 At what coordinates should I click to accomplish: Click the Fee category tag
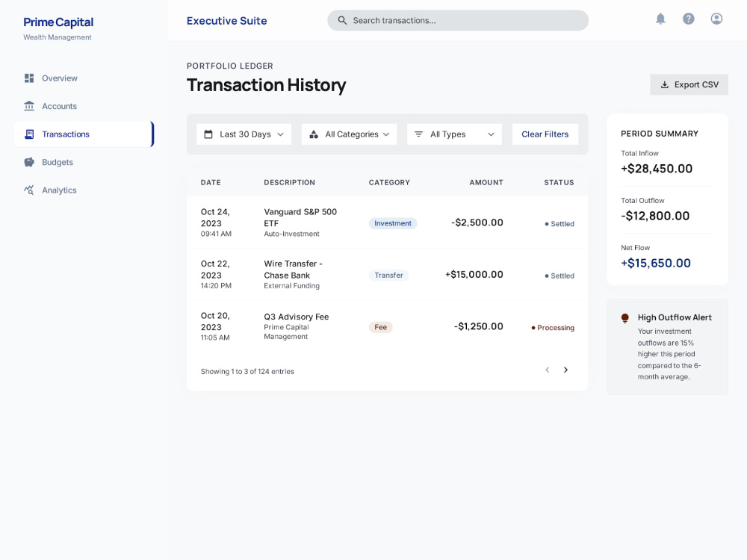(x=380, y=327)
